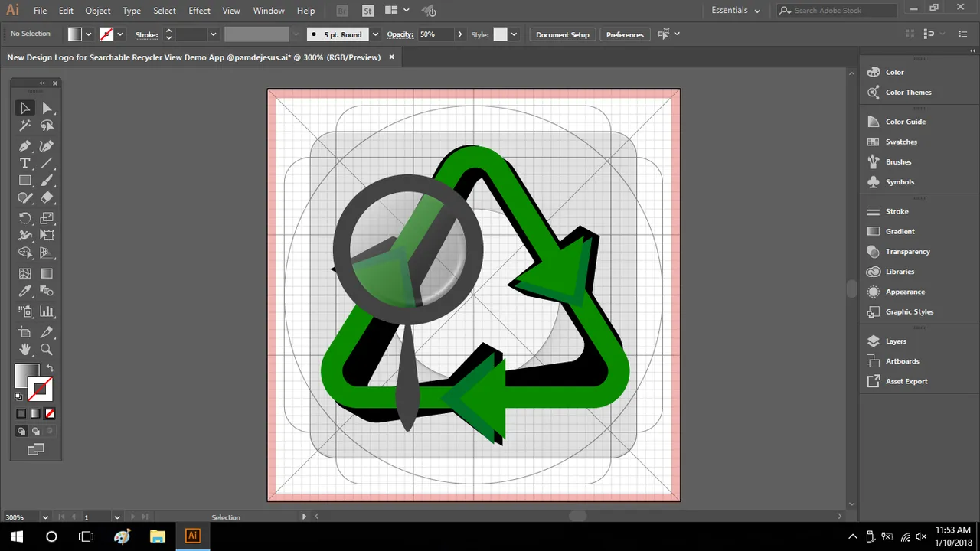Open the graphic Style swatch
The height and width of the screenshot is (551, 980).
pyautogui.click(x=500, y=34)
